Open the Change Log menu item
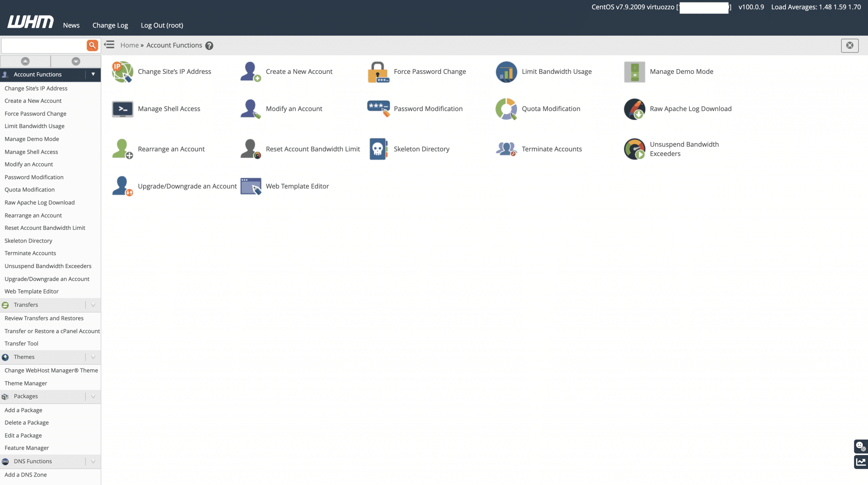Viewport: 868px width, 485px height. (110, 25)
